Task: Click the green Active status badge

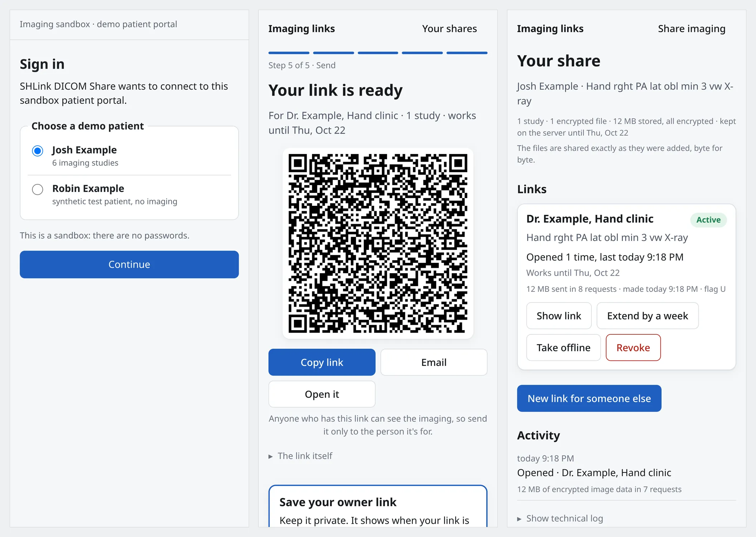Action: [x=708, y=220]
